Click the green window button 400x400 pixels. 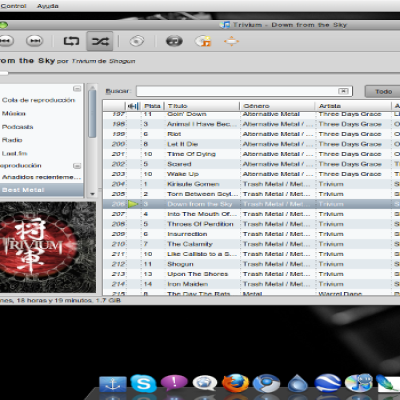click(x=3, y=25)
